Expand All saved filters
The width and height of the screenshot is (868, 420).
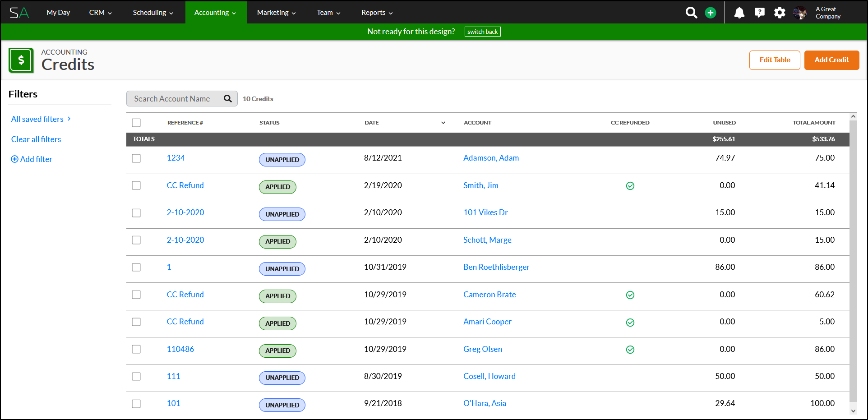point(41,119)
